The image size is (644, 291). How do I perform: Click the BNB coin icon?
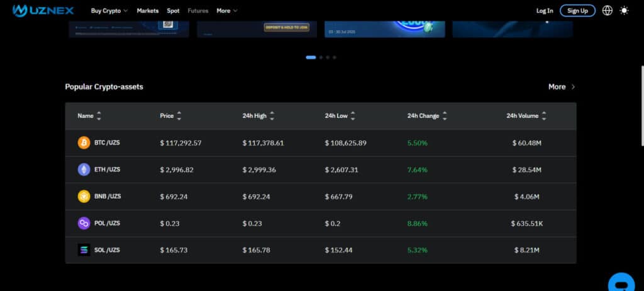(x=84, y=197)
